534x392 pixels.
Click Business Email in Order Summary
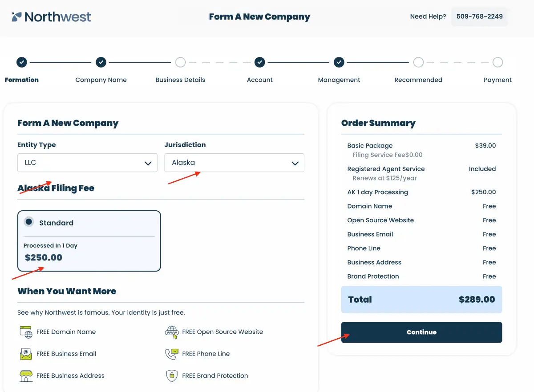[370, 234]
